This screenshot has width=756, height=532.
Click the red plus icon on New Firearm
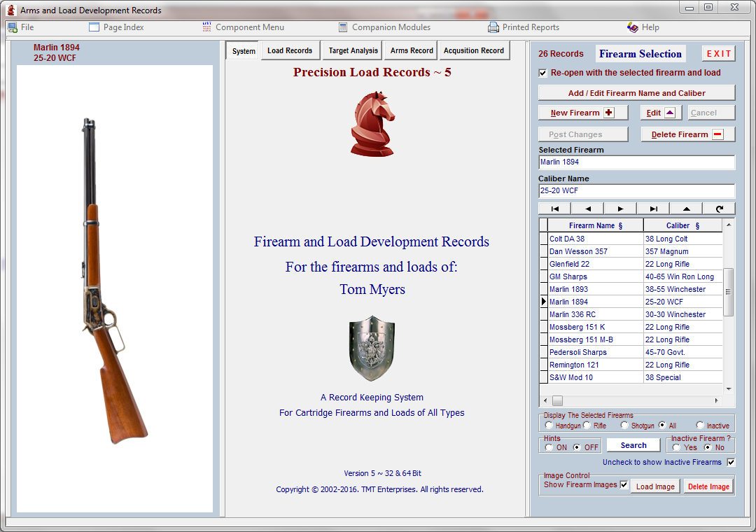click(609, 113)
